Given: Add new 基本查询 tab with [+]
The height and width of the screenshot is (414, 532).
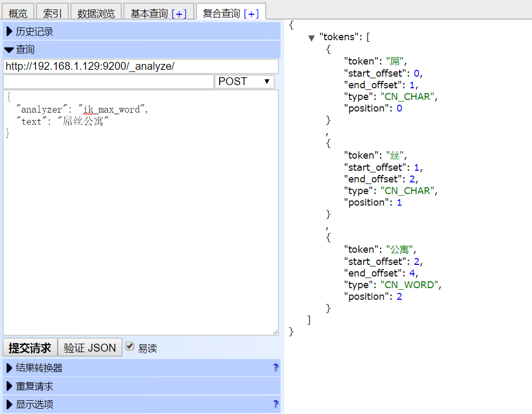Looking at the screenshot, I should click(x=179, y=13).
